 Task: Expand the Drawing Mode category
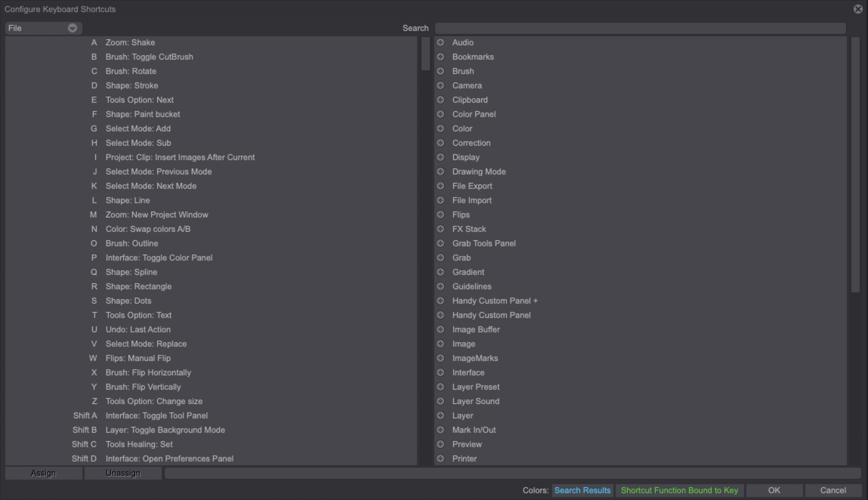[x=441, y=171]
